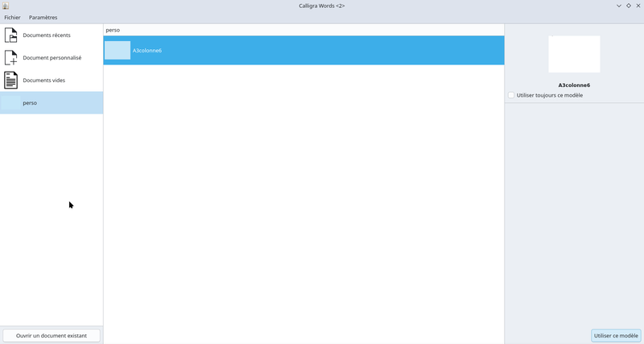Click the 'perso' text in sidebar
The width and height of the screenshot is (644, 344).
(x=30, y=103)
